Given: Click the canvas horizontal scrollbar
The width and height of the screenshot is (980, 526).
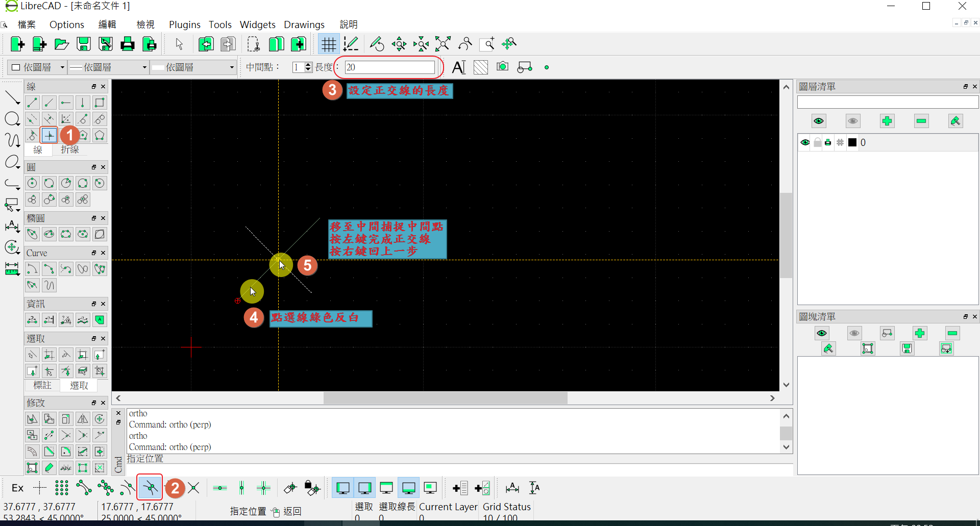Looking at the screenshot, I should (x=446, y=398).
